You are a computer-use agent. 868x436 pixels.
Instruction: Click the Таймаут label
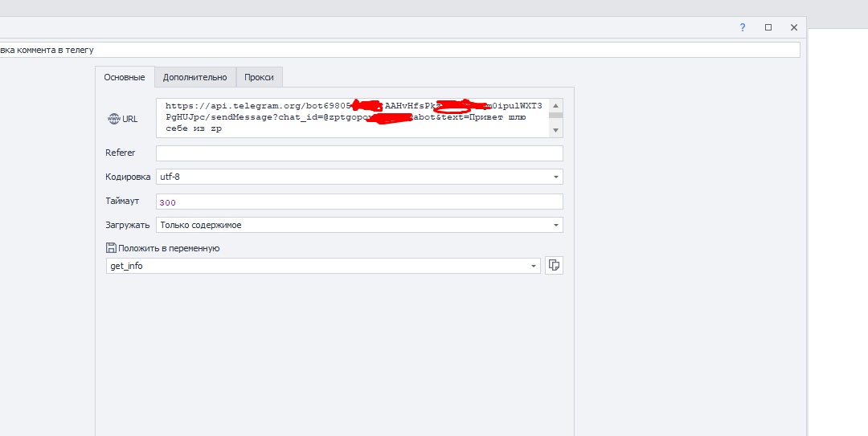(122, 201)
